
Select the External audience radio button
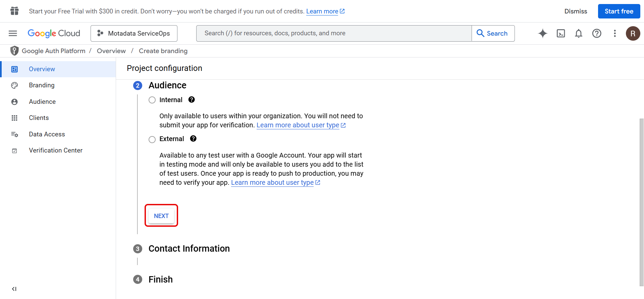click(152, 139)
